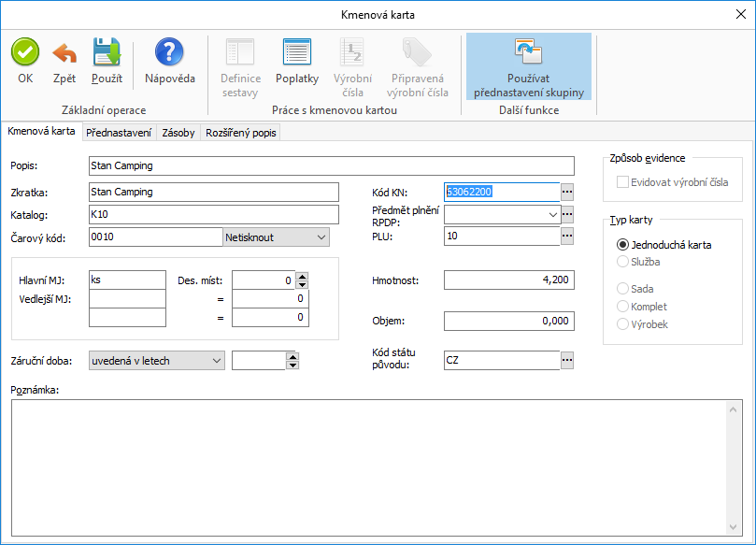Open the Rozšířený popis tab

pos(241,133)
